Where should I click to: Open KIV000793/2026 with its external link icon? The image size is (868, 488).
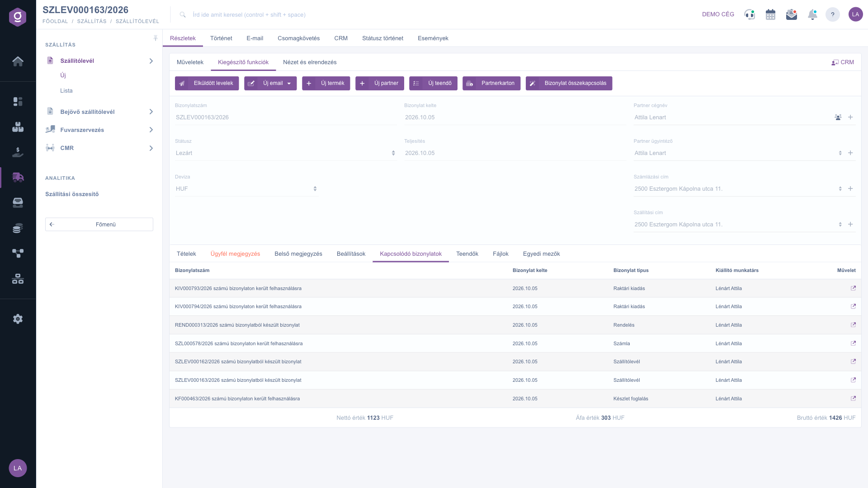853,288
